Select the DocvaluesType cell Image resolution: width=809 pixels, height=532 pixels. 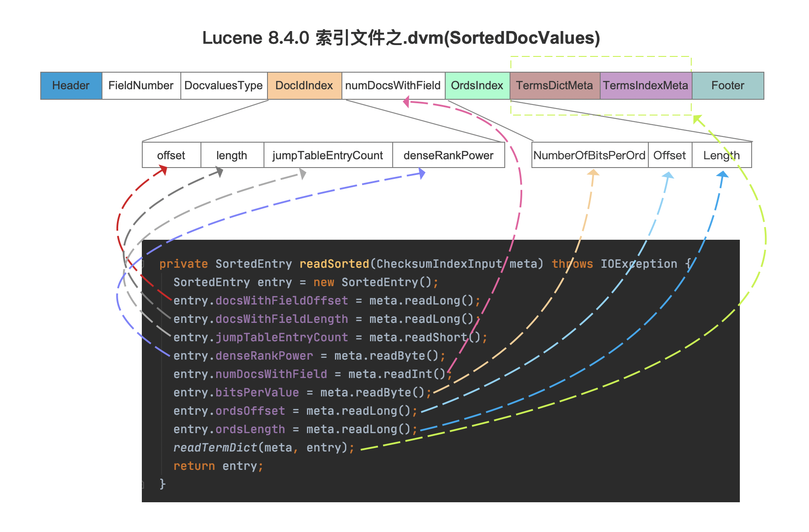(224, 86)
